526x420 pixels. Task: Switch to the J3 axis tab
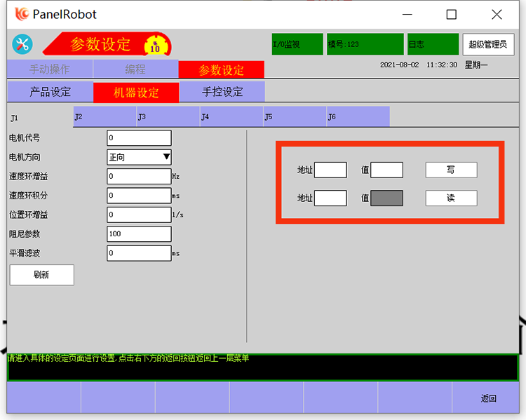pyautogui.click(x=168, y=116)
